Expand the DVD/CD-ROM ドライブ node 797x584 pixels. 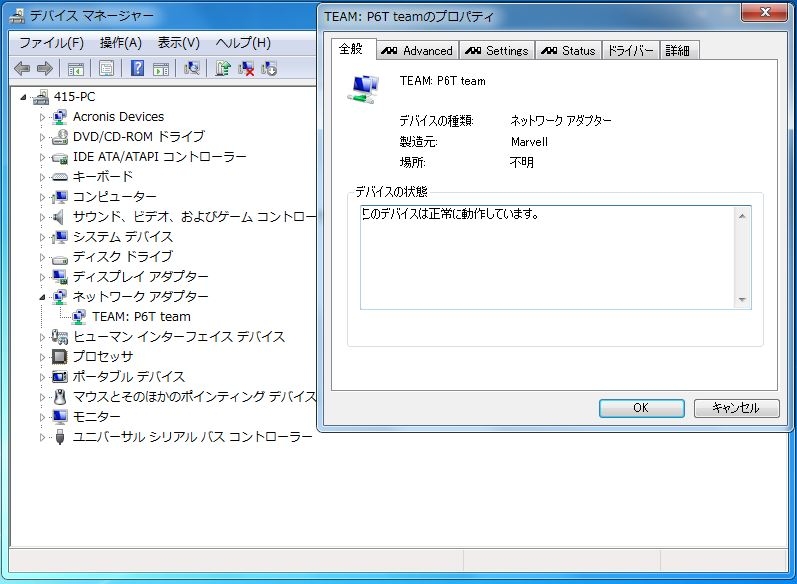coord(42,137)
